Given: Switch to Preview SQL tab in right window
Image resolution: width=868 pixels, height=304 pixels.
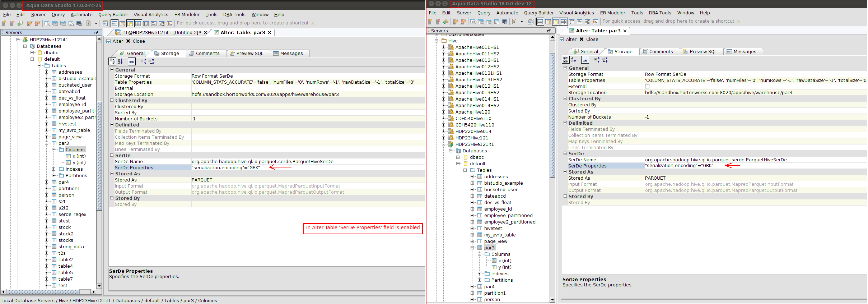Looking at the screenshot, I should [x=700, y=51].
